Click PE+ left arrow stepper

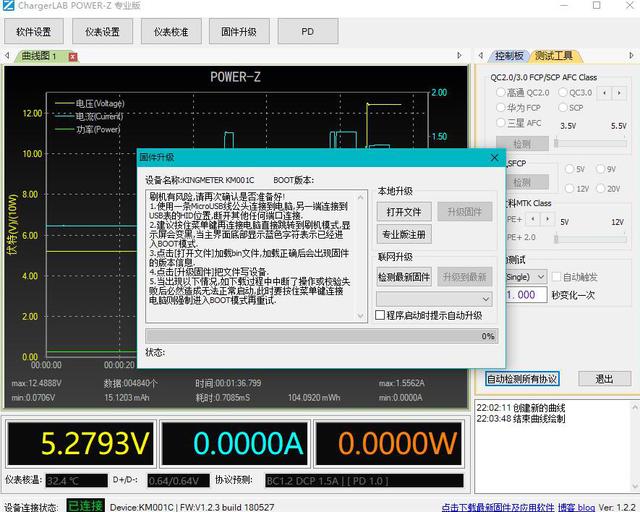point(533,220)
